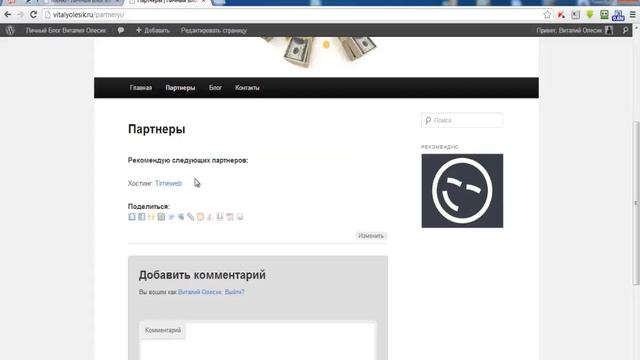Image resolution: width=640 pixels, height=360 pixels.
Task: Reload the page with the refresh icon
Action: coord(33,15)
